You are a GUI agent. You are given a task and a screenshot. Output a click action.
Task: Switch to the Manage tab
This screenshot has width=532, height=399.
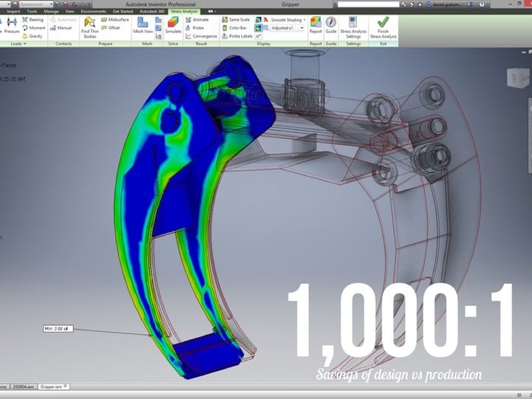tap(51, 11)
